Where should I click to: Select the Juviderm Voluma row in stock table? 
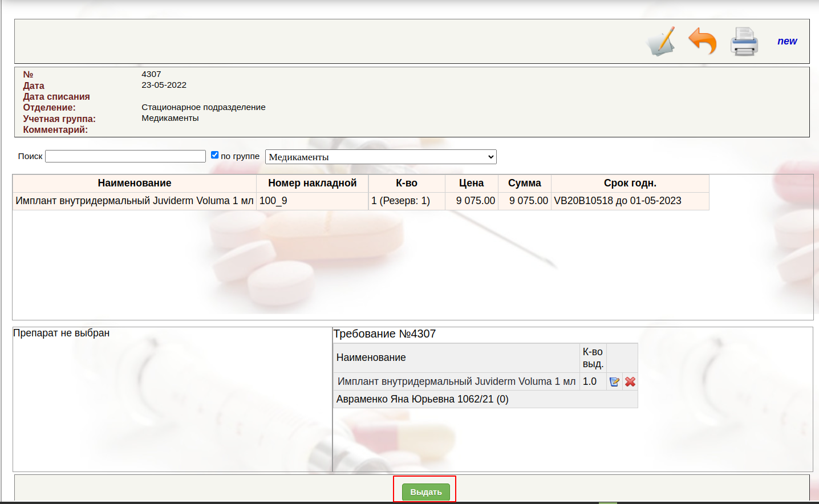(x=135, y=201)
